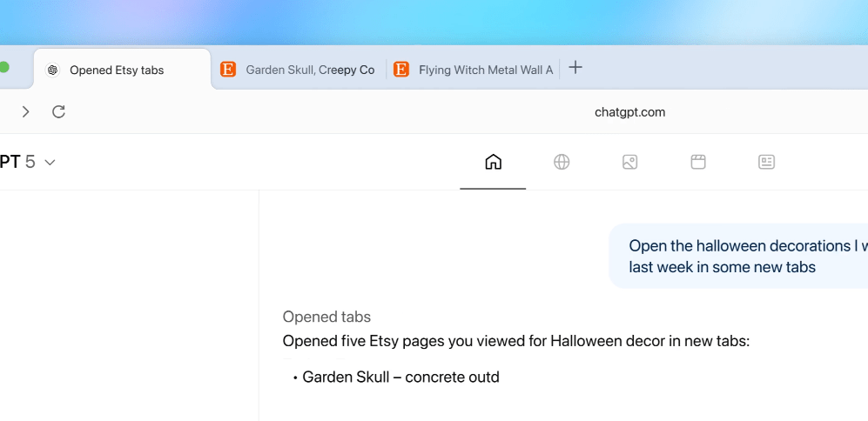Image resolution: width=868 pixels, height=421 pixels.
Task: Click the chatgpt.com address bar
Action: (629, 112)
